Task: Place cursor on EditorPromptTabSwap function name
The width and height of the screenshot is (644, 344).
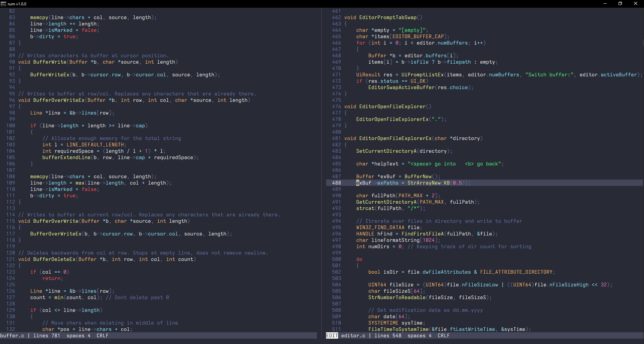Action: 387,17
